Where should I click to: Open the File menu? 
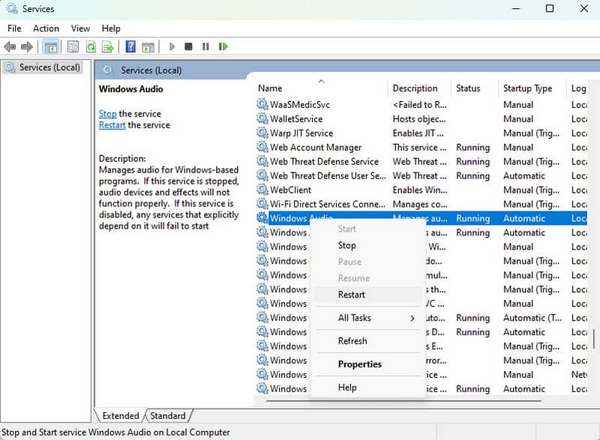click(14, 29)
